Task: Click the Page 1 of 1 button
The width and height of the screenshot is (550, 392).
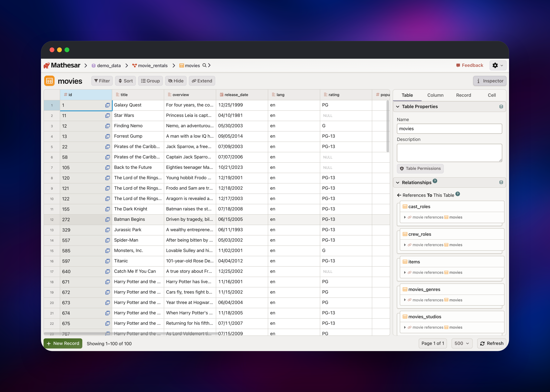Action: pos(433,344)
